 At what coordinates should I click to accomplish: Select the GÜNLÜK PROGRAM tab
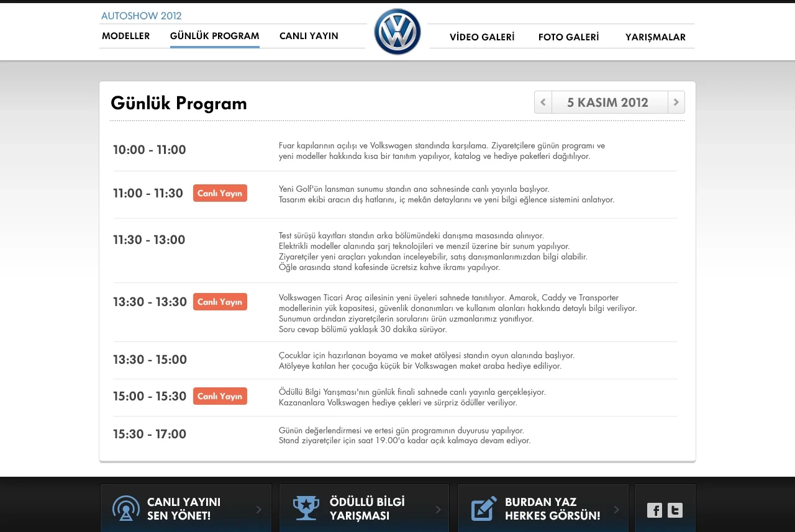click(215, 36)
